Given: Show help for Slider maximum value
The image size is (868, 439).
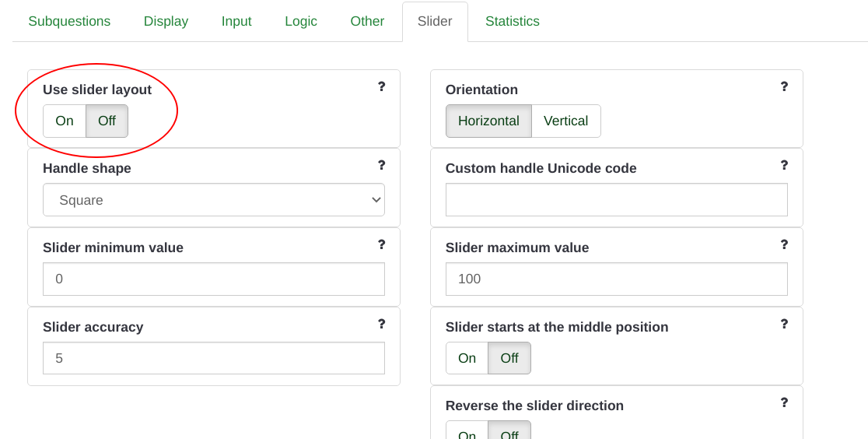Looking at the screenshot, I should coord(784,244).
